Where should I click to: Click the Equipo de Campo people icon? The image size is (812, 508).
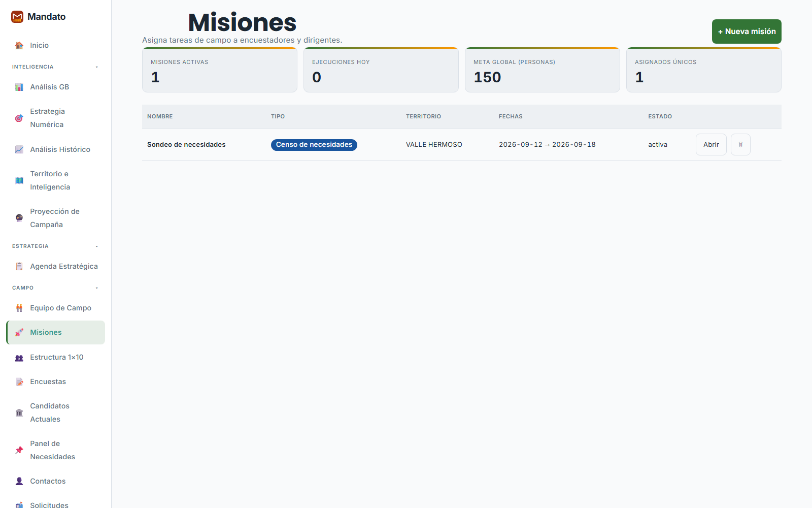coord(19,308)
